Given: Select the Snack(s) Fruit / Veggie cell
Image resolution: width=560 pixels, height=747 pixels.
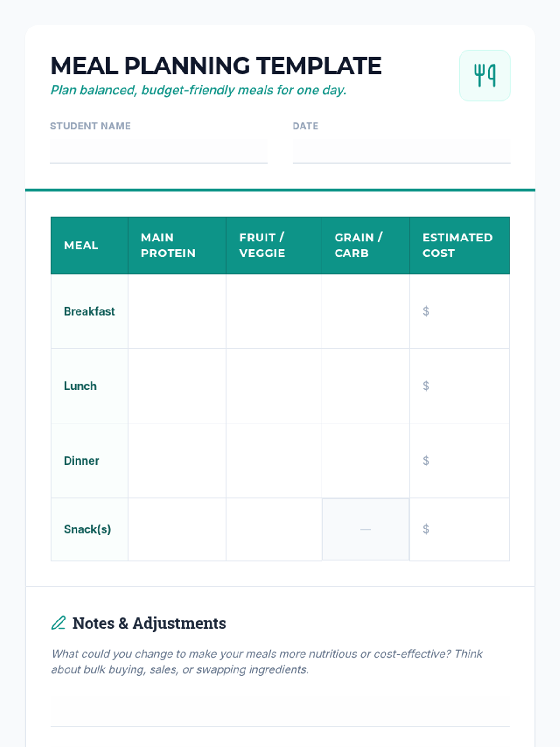Looking at the screenshot, I should tap(273, 529).
